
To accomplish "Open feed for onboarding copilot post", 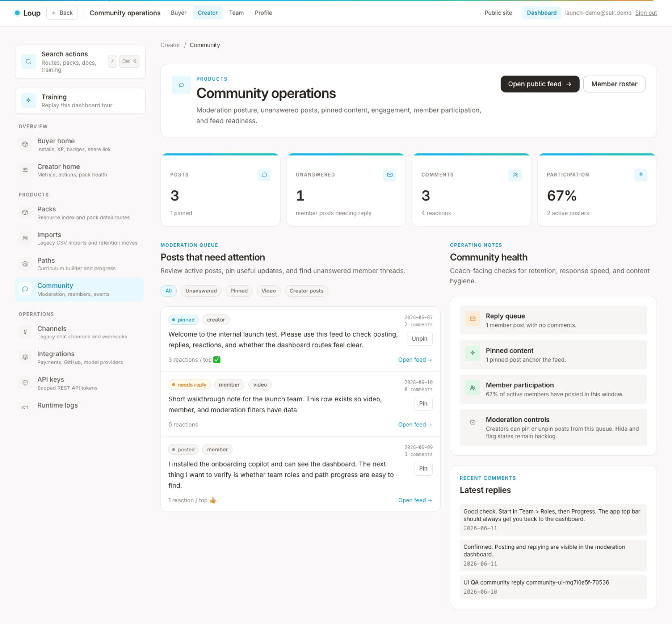I will [x=415, y=500].
